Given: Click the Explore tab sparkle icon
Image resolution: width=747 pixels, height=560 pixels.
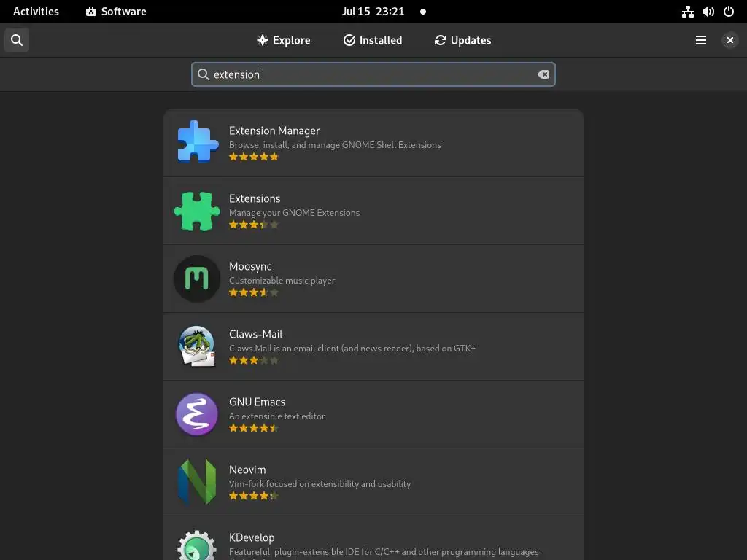Looking at the screenshot, I should [263, 40].
